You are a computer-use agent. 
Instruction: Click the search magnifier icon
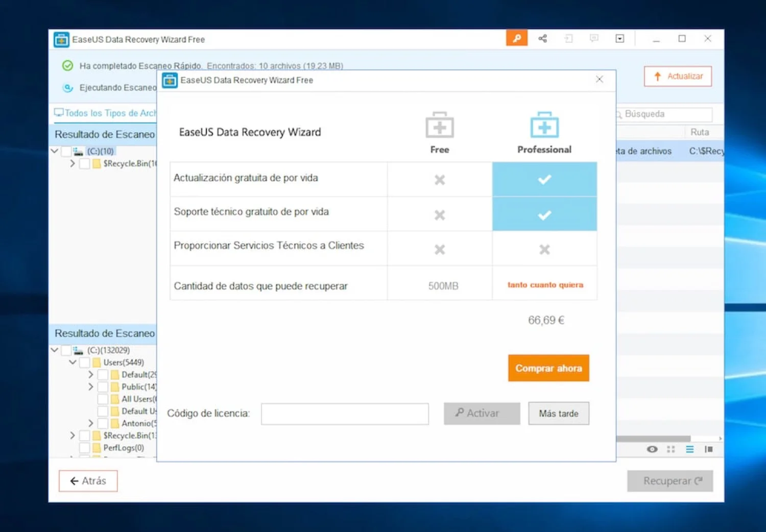coord(619,114)
